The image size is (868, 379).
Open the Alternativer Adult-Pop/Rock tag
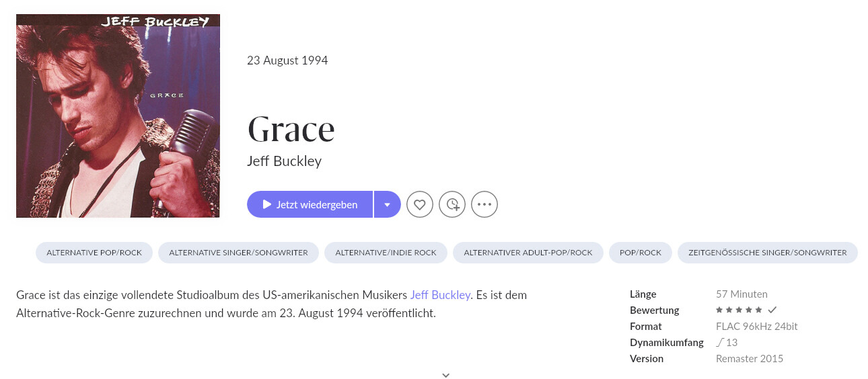528,253
